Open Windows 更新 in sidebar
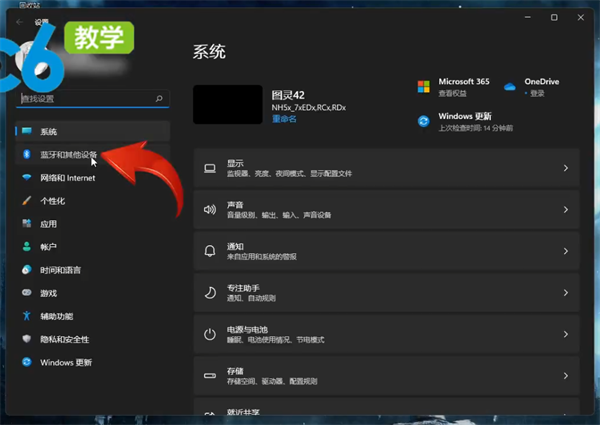Viewport: 600px width, 425px height. [x=93, y=362]
